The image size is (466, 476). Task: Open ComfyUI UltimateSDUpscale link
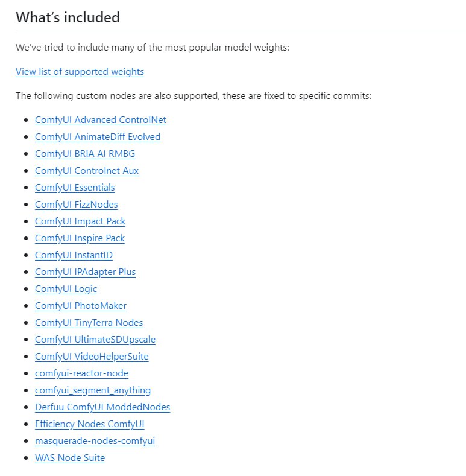click(x=95, y=340)
